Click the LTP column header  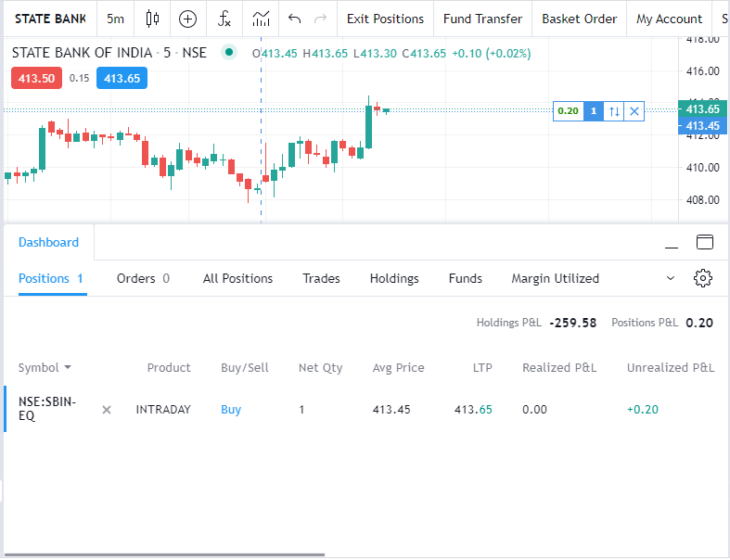[x=482, y=368]
